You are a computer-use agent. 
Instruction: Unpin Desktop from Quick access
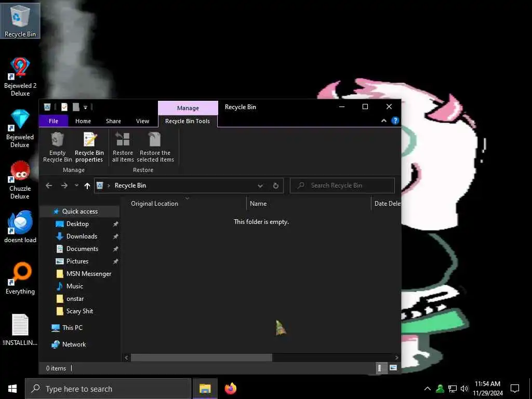tap(116, 224)
